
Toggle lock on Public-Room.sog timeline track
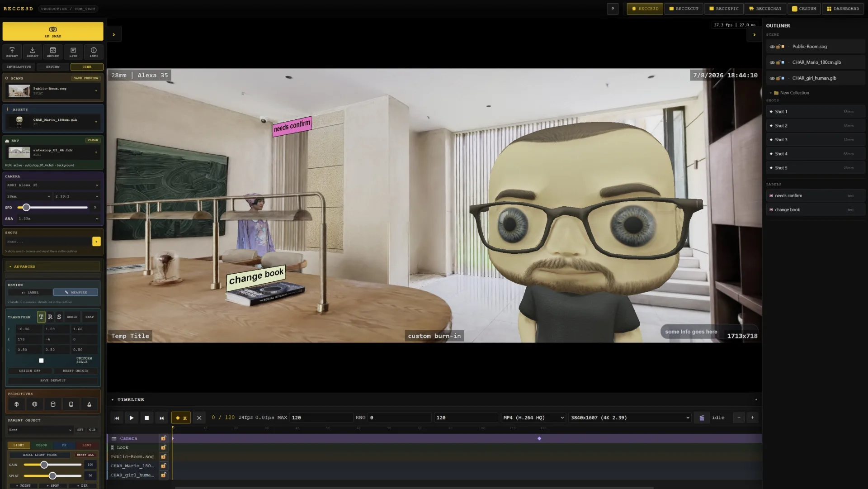click(164, 457)
